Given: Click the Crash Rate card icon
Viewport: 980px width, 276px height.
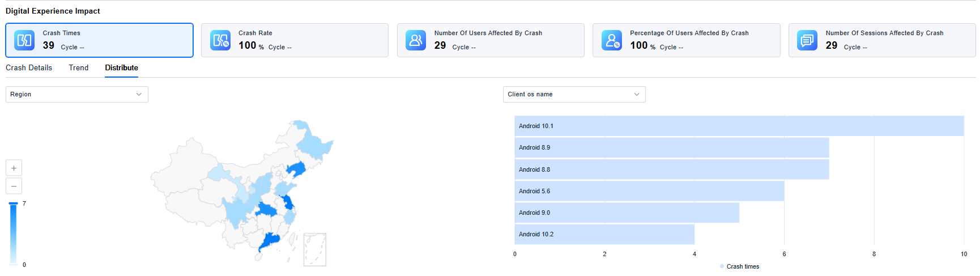Looking at the screenshot, I should [220, 40].
